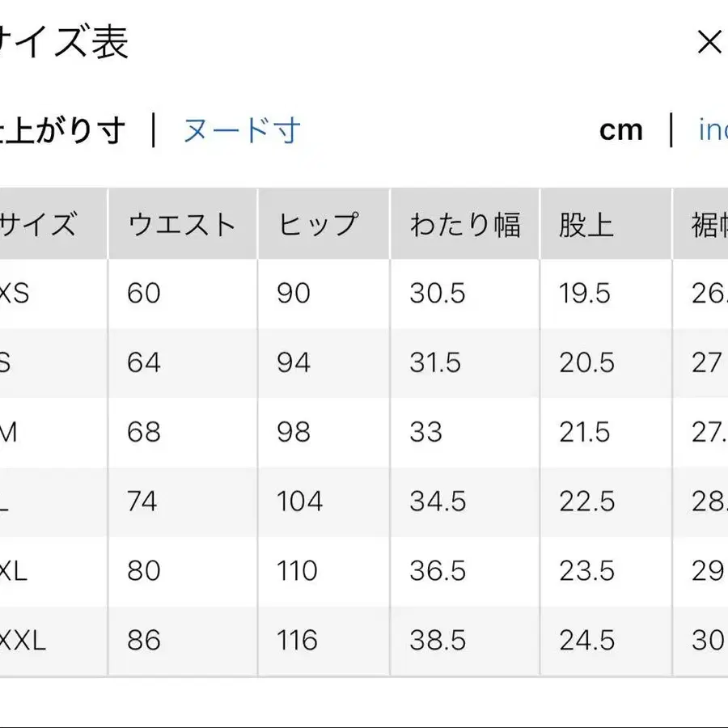Select the XS size row
Viewport: 728px width, 728px height.
coord(15,294)
